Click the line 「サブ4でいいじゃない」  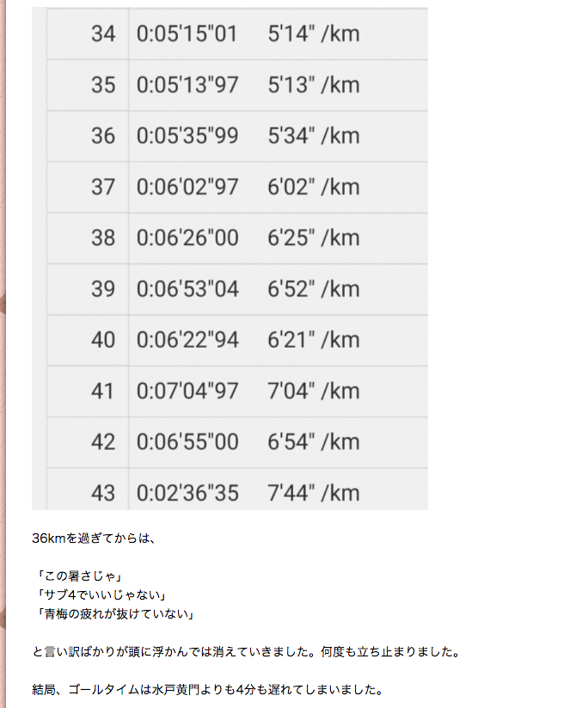pyautogui.click(x=102, y=595)
